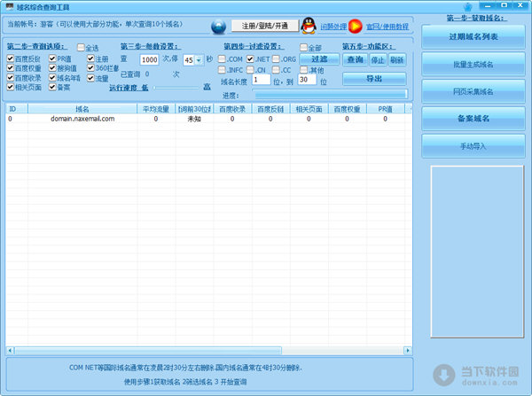
Task: Click the 备案域名 button
Action: 473,119
